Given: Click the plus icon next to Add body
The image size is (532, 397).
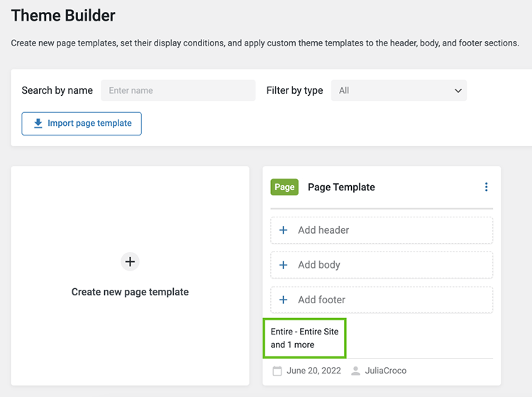Looking at the screenshot, I should [x=283, y=265].
